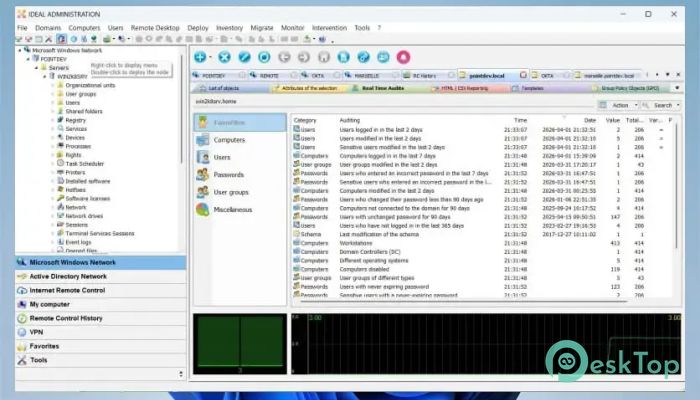Open My computer pane
Viewport: 700px width, 400px height.
coord(101,304)
